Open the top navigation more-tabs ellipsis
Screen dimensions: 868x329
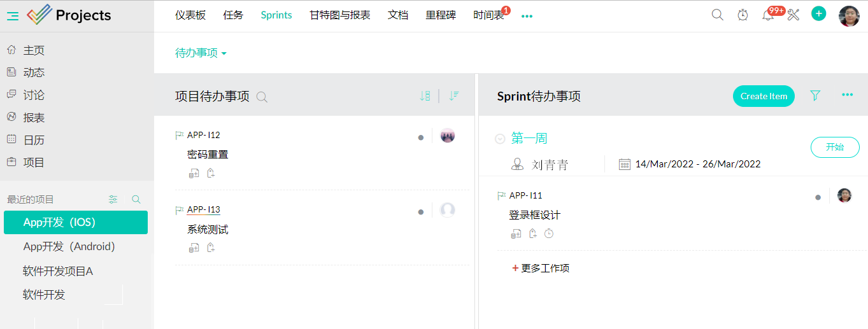(x=527, y=16)
